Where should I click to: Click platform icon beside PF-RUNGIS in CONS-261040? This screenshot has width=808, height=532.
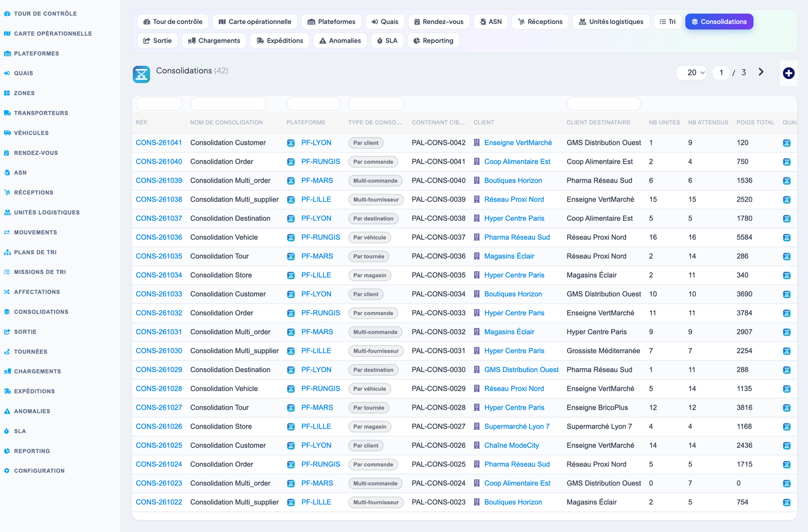291,162
